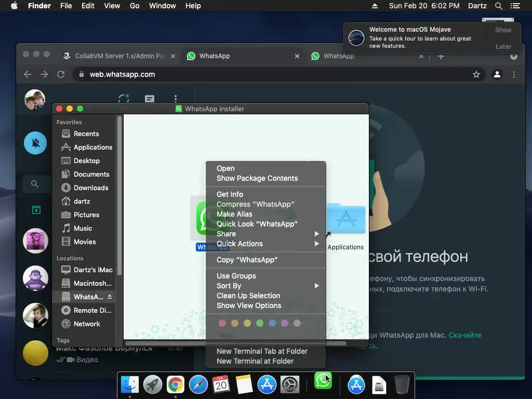Expand the Share submenu arrow
Image resolution: width=532 pixels, height=399 pixels.
coord(316,234)
